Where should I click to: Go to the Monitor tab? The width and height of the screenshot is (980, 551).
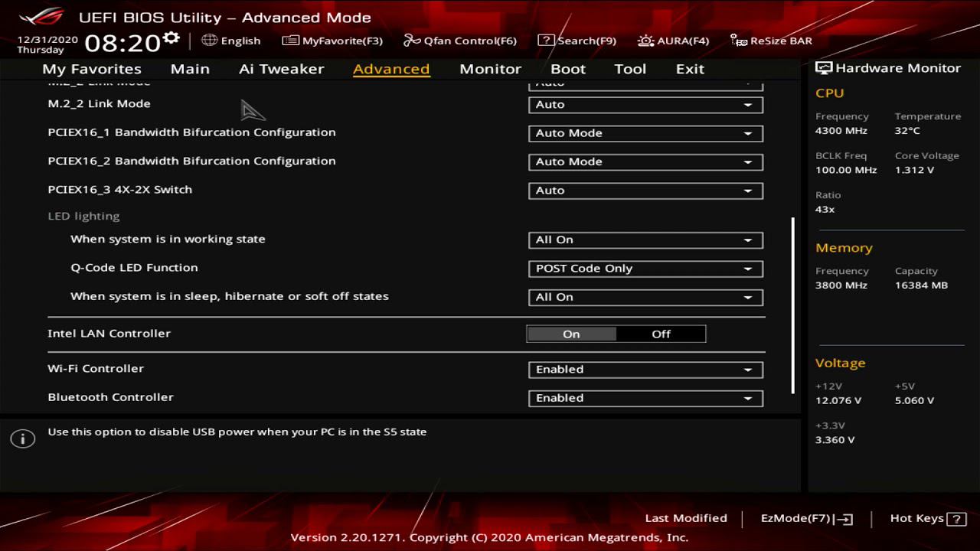[490, 69]
